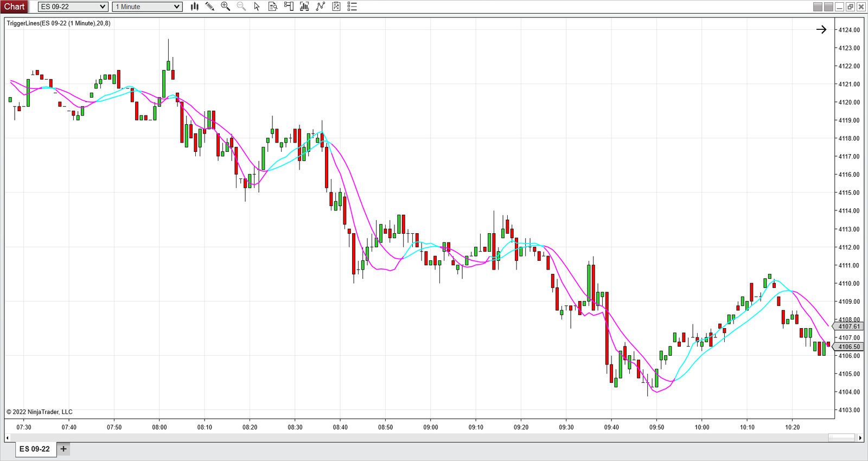
Task: Click the horizontal scrollbar left arrow
Action: (8, 438)
